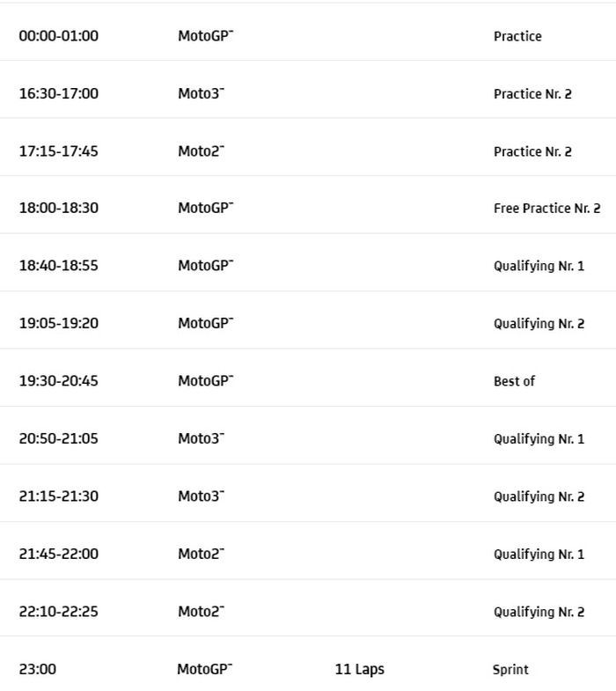Screen dimensions: 616x691
Task: Select Free Practice Nr. 2 session
Action: click(546, 209)
